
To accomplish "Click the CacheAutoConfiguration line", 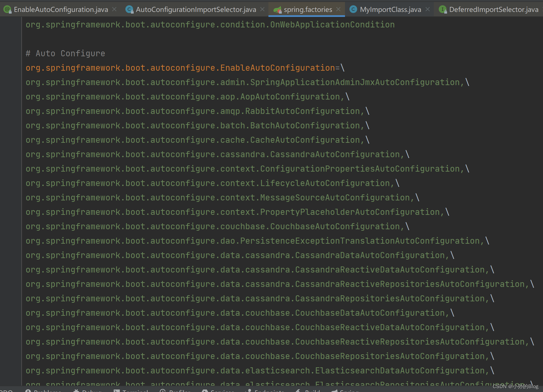I will (198, 140).
